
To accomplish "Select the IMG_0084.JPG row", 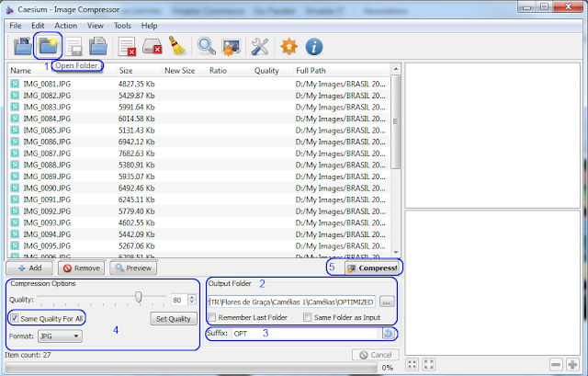I will pos(198,119).
